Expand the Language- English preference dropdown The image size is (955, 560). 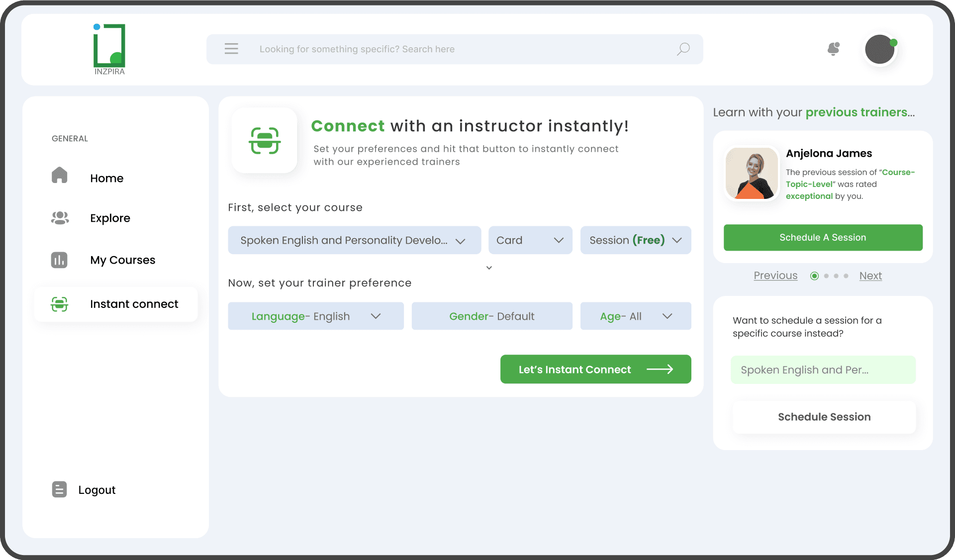(315, 316)
